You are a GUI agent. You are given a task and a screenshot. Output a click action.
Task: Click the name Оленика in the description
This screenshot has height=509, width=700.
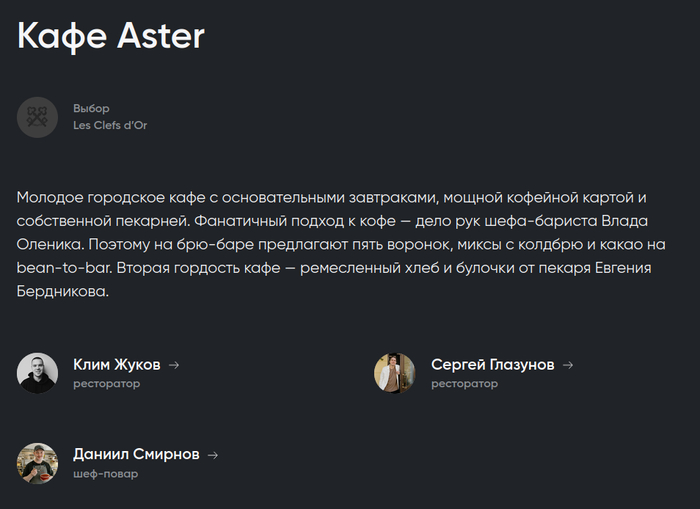50,244
